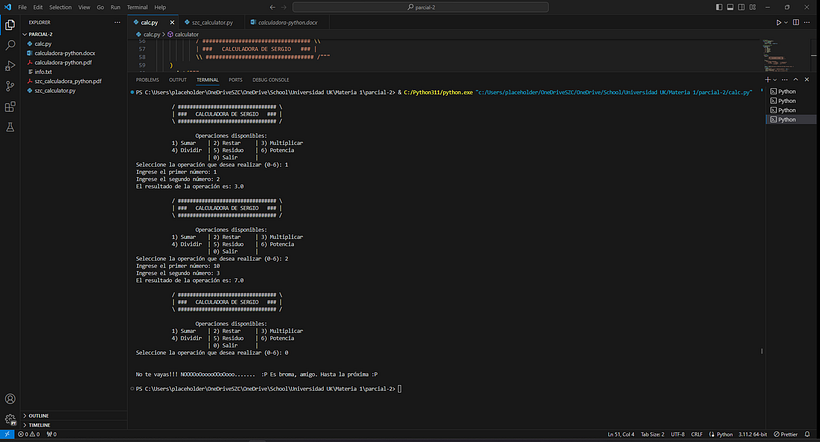Open szc_calculator.py in Explorer tree
This screenshot has width=820, height=442.
74,91
